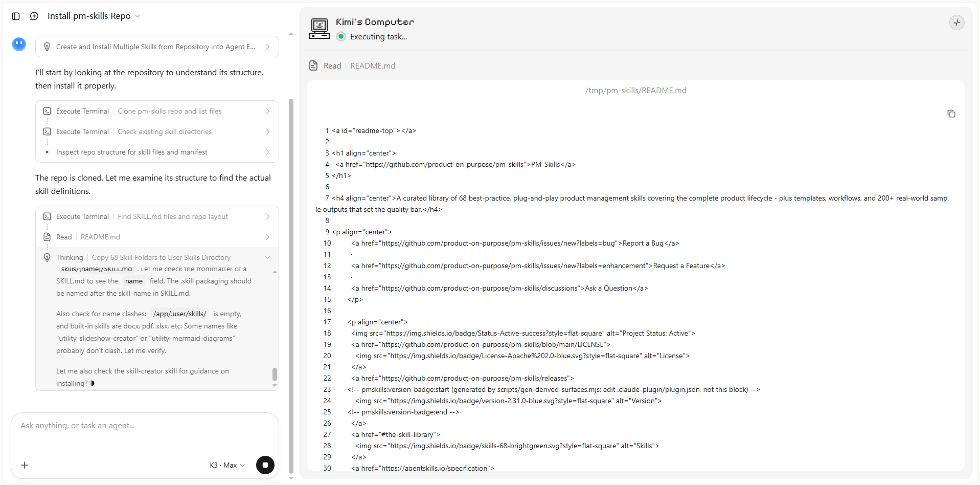Expand the Create and Install Multiple Skills item
This screenshot has width=980, height=485.
pyautogui.click(x=157, y=47)
